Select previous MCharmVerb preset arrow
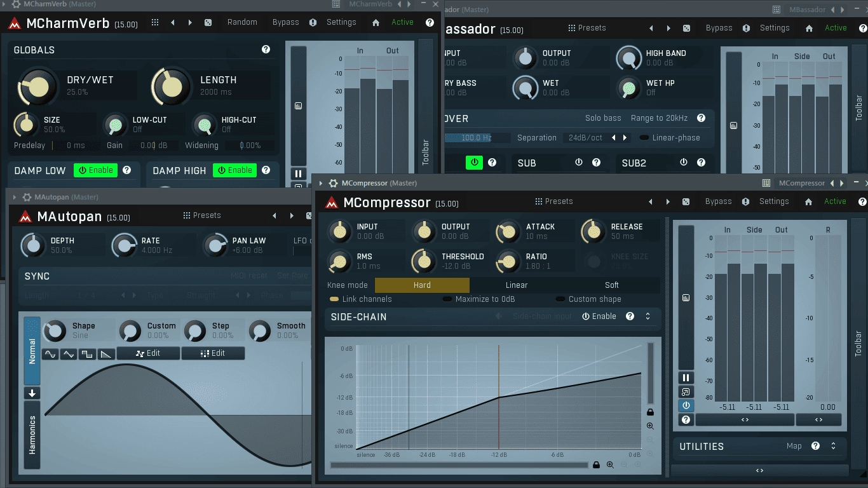This screenshot has height=488, width=868. (x=173, y=22)
